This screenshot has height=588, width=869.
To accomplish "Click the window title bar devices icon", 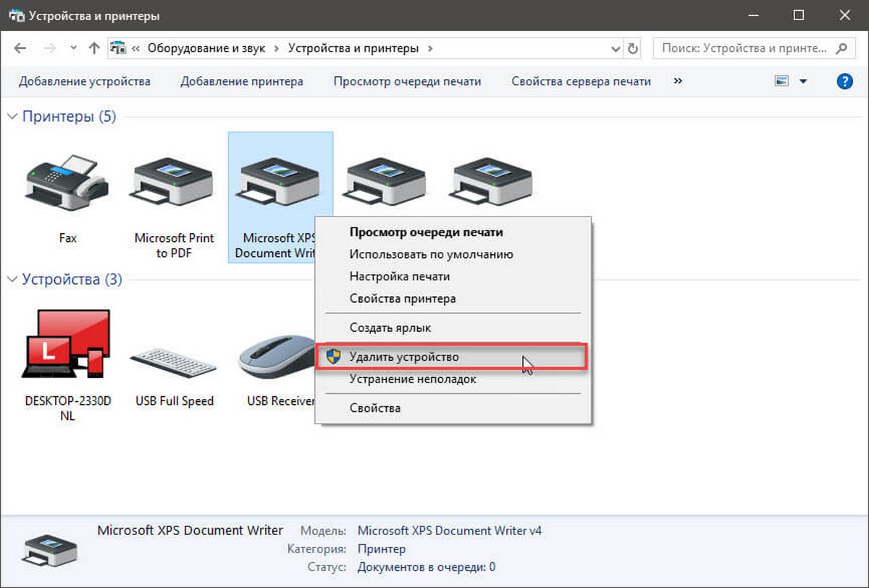I will (17, 15).
